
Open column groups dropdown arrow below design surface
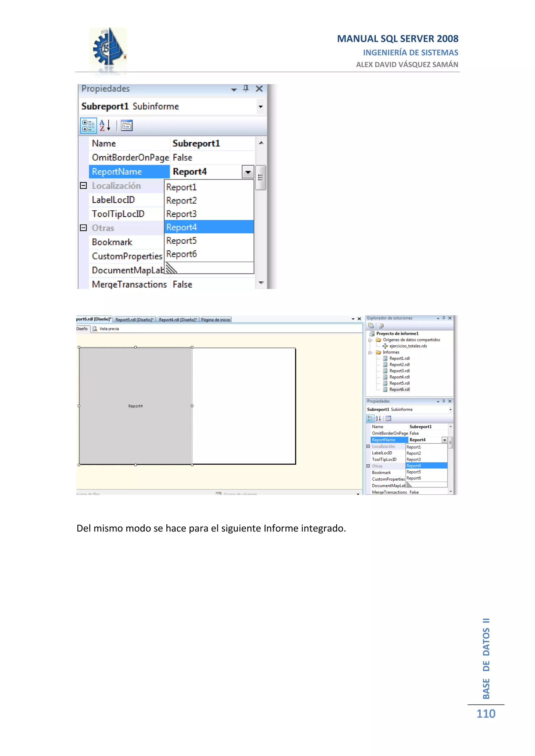tap(358, 494)
